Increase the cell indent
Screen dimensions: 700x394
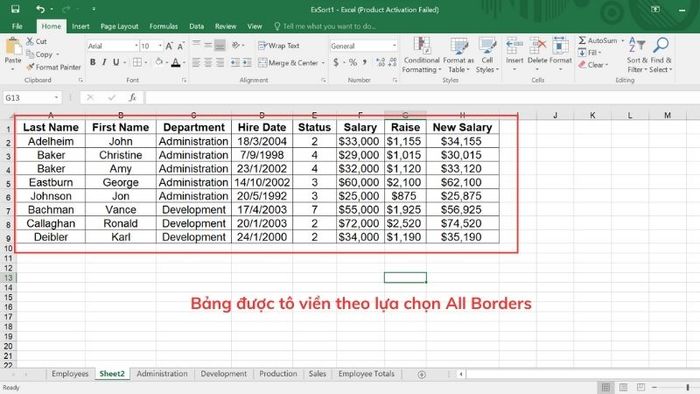tap(247, 62)
